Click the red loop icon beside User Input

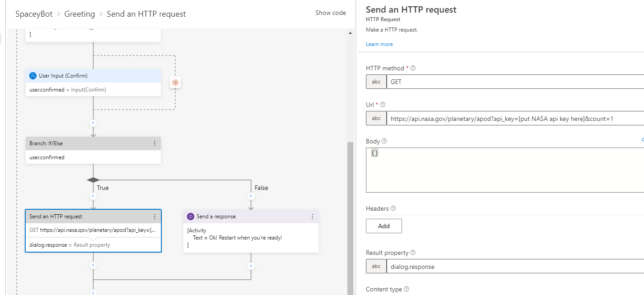pos(175,83)
